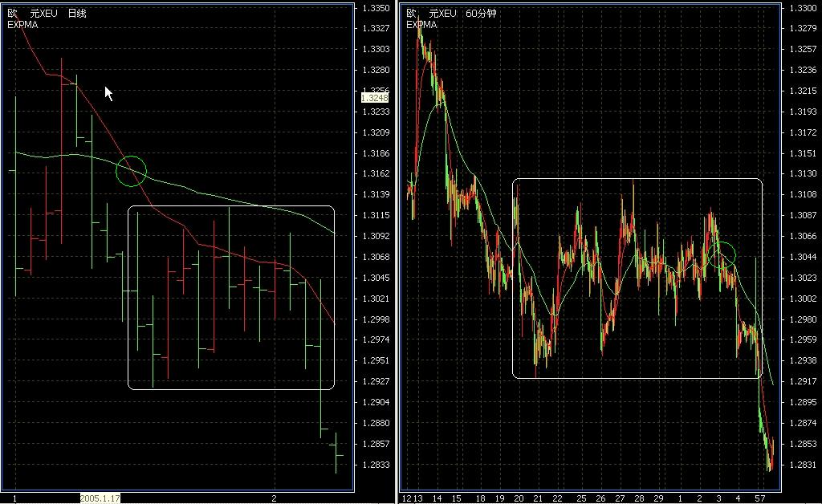Click the 1.2831 label on right price axis

(x=803, y=465)
